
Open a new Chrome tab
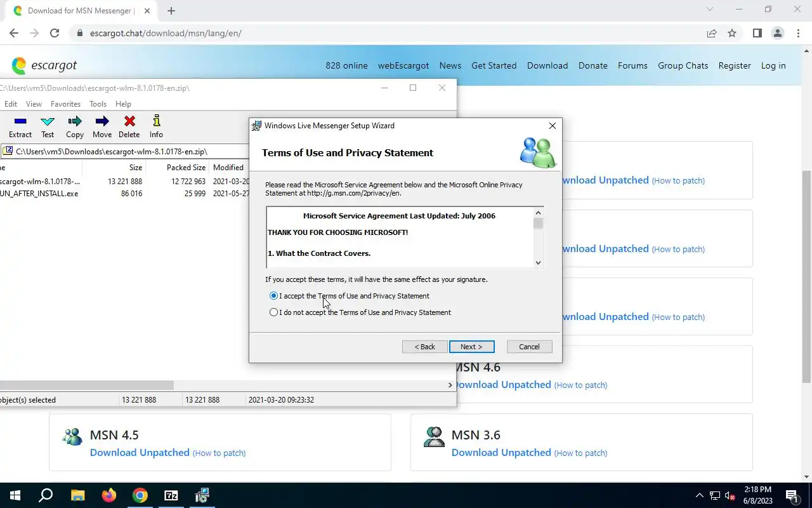171,11
